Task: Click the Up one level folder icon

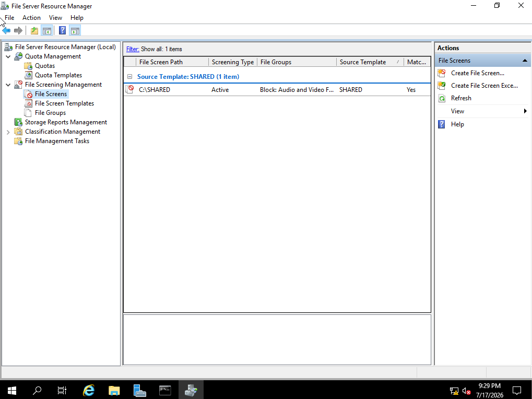Action: coord(34,30)
